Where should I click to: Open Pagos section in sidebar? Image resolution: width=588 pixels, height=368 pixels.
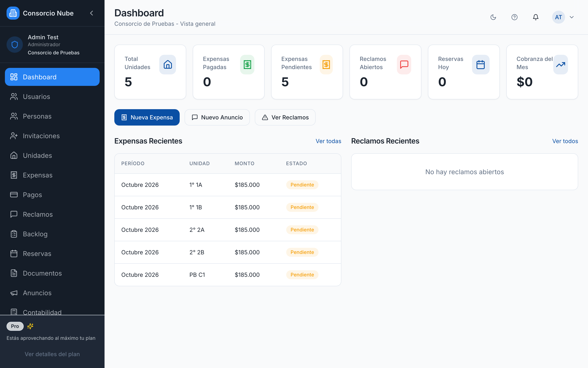[x=52, y=195]
